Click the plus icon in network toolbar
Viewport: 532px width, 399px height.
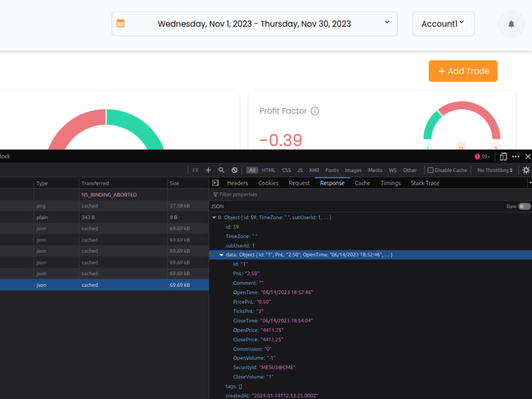pyautogui.click(x=209, y=170)
